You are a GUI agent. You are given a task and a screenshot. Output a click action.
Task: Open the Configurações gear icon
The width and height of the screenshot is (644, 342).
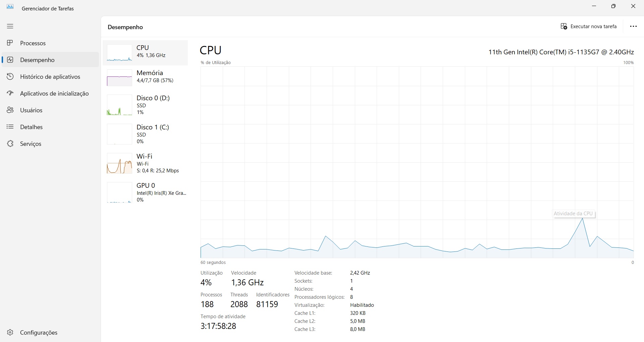(x=10, y=332)
